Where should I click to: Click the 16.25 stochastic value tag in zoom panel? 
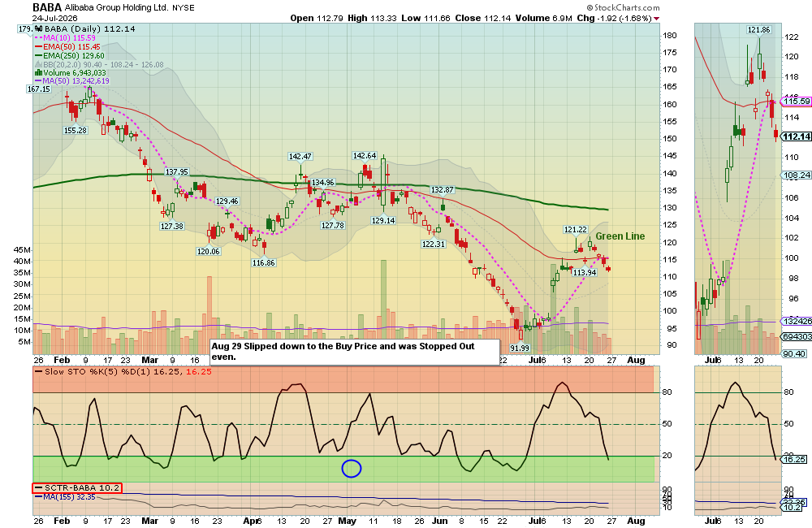(x=794, y=459)
